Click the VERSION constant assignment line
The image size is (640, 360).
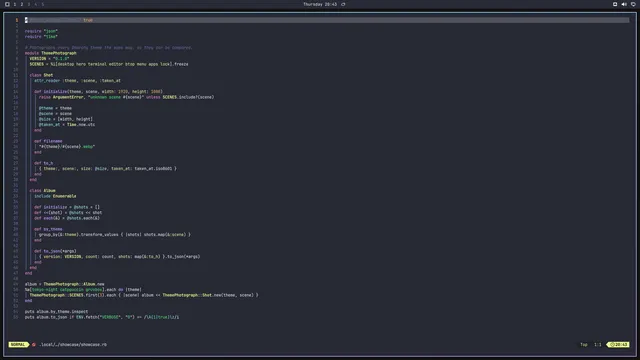click(49, 58)
